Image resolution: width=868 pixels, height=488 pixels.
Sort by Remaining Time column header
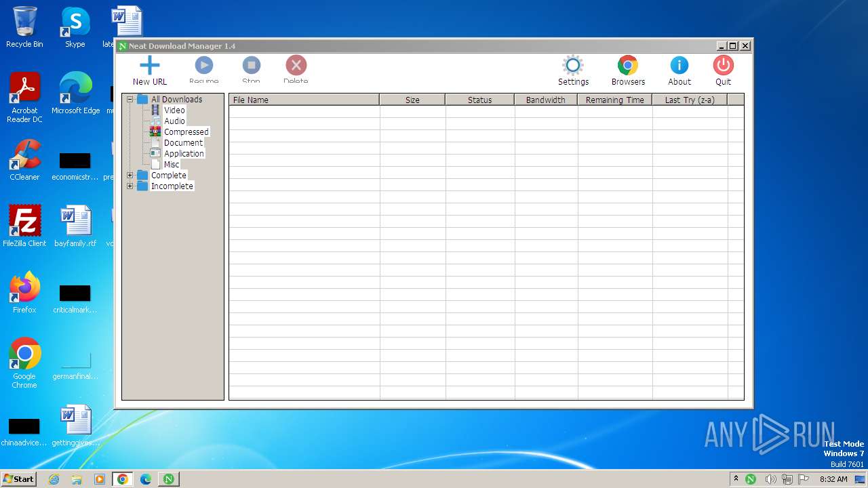point(614,100)
